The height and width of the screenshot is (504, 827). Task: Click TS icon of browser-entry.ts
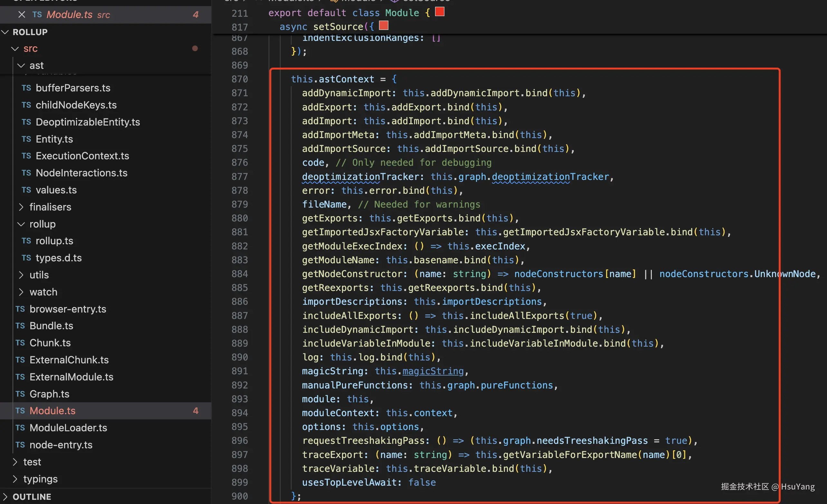(20, 309)
